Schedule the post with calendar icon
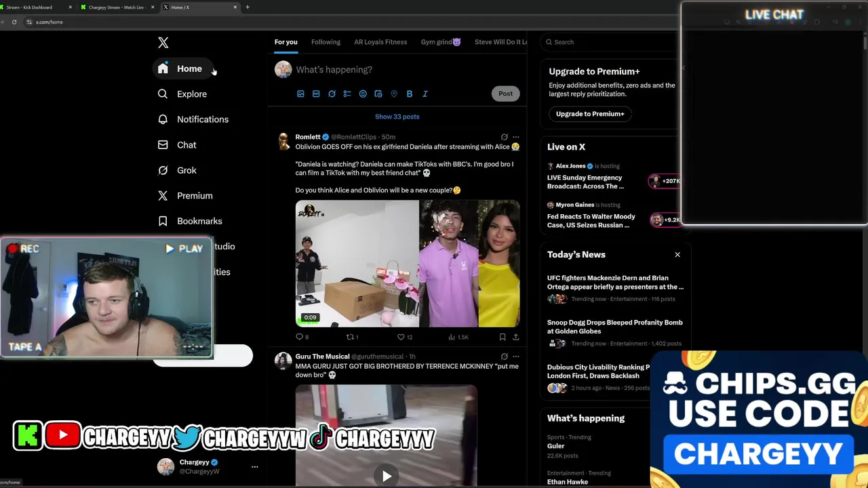 (378, 94)
